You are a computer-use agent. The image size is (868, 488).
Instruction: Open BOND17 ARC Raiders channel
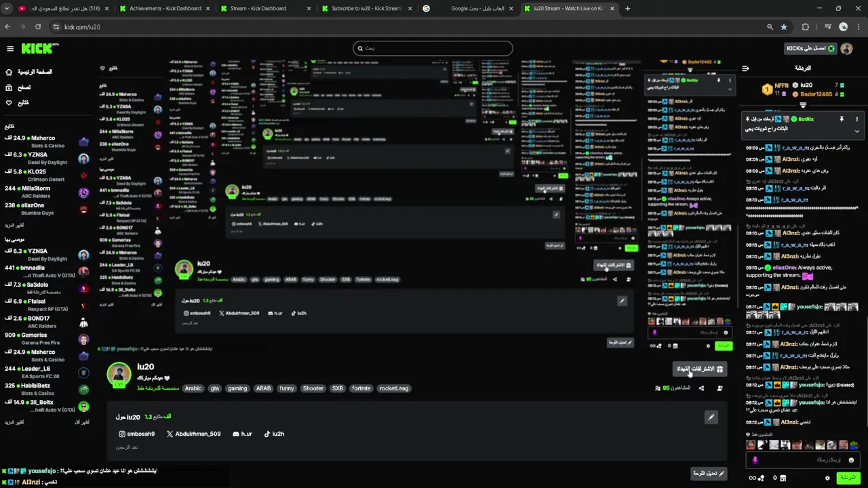point(46,322)
